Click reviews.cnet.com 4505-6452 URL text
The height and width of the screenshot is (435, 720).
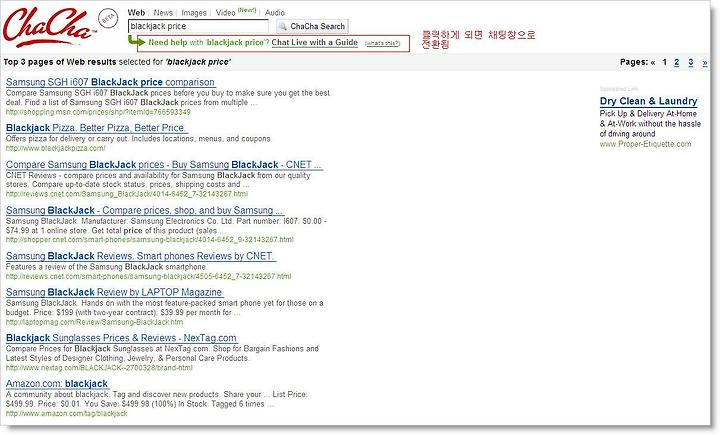pos(148,277)
